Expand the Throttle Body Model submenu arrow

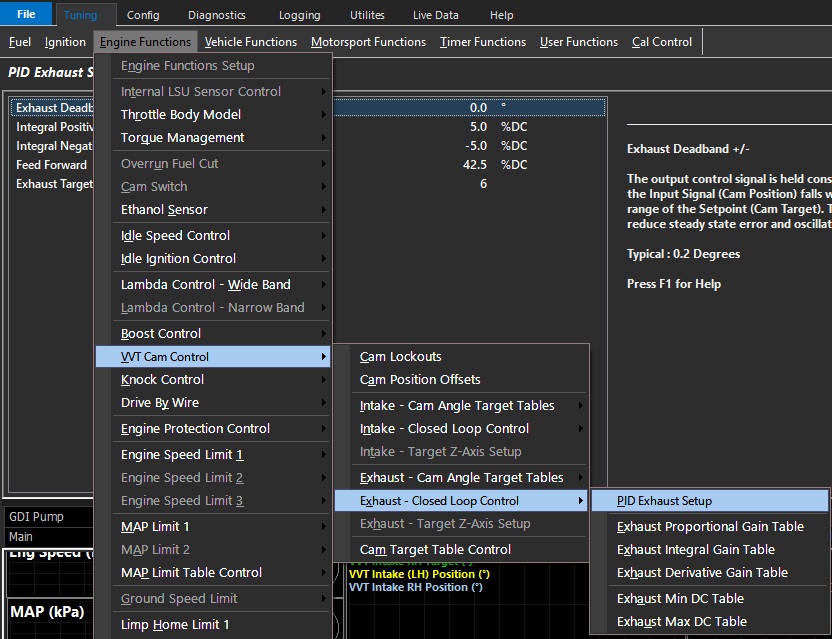323,115
